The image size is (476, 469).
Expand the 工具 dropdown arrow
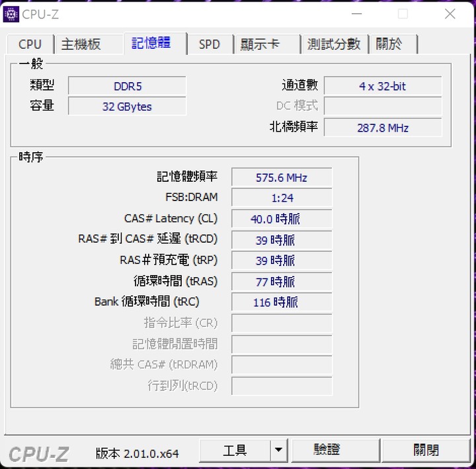click(x=279, y=450)
